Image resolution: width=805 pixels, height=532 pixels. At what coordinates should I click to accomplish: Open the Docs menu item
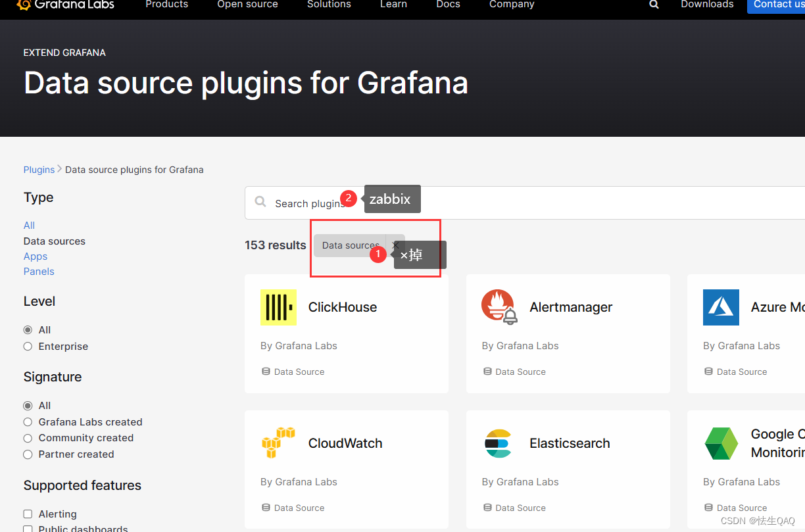(448, 5)
